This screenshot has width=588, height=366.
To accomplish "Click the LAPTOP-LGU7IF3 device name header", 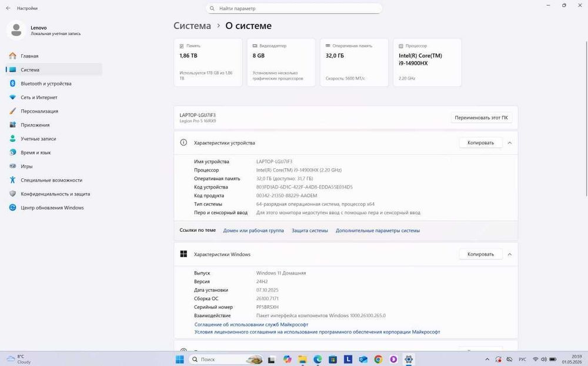I will pos(198,115).
